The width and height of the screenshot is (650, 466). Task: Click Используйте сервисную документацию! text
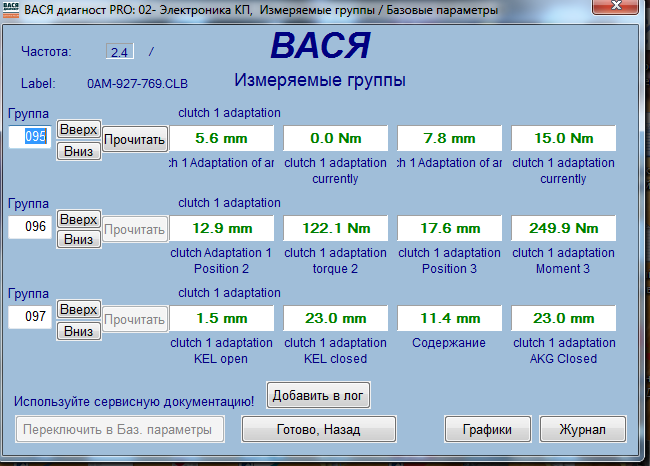pos(134,401)
